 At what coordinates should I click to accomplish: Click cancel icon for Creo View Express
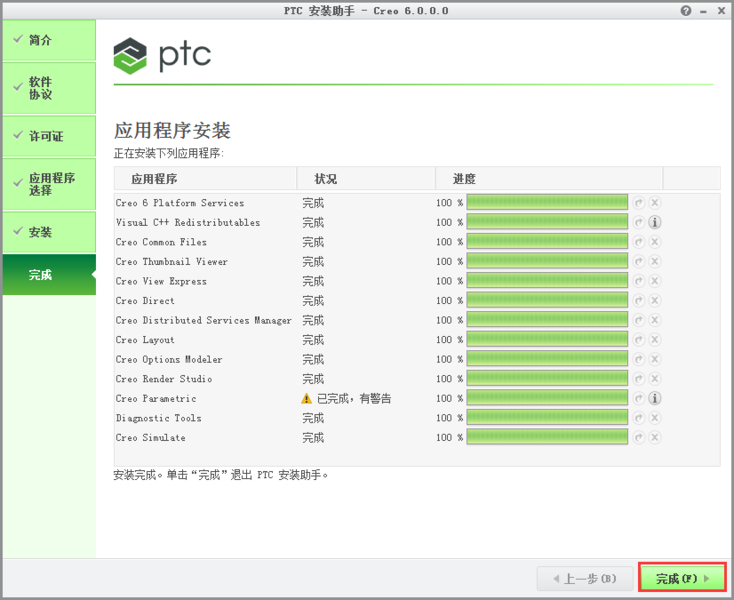(x=655, y=281)
